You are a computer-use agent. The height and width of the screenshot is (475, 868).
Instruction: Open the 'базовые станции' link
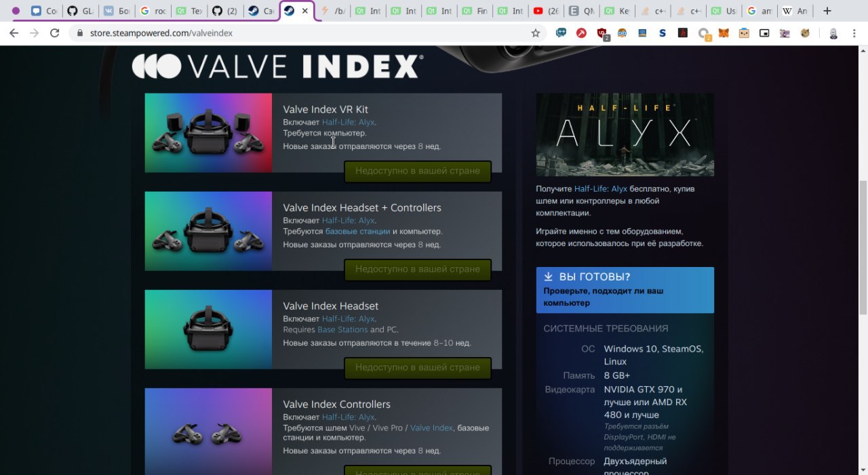357,232
